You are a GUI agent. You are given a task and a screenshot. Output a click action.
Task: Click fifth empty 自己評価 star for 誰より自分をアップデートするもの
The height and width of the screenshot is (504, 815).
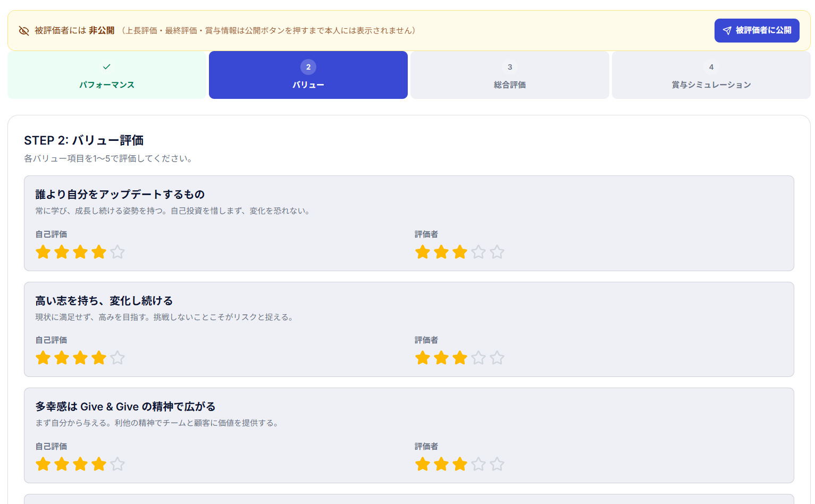[117, 252]
